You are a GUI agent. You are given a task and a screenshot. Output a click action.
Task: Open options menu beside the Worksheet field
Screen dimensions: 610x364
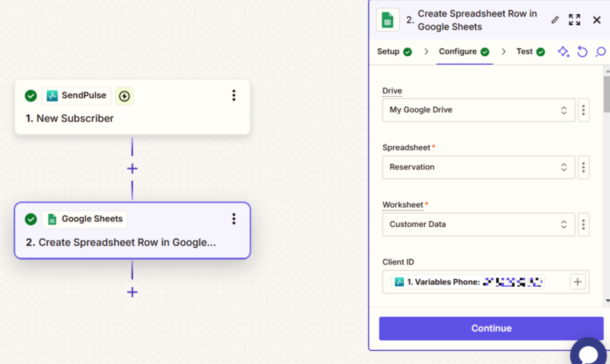(x=584, y=225)
